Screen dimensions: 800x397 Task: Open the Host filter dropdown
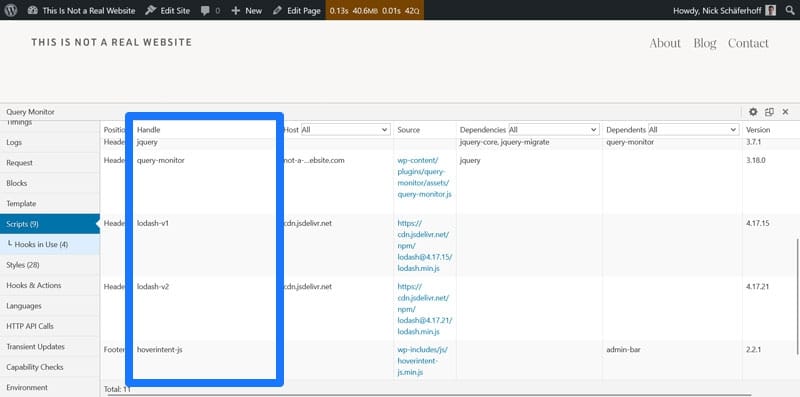pos(345,130)
